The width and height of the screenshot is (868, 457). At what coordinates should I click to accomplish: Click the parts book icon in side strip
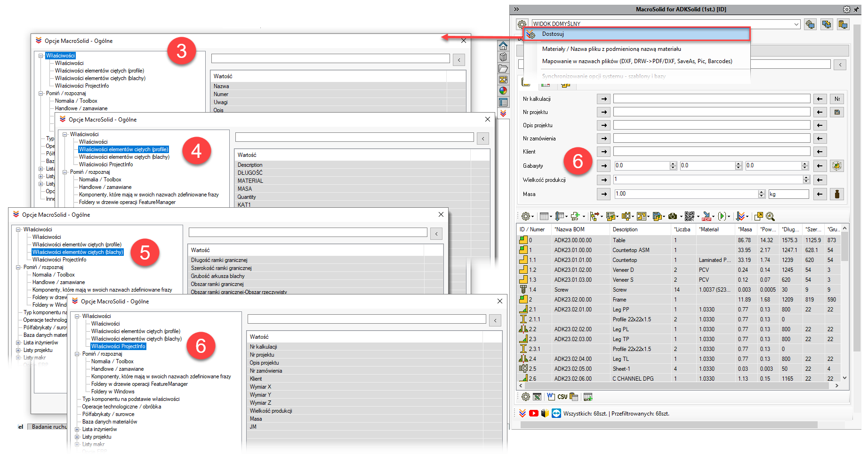(503, 57)
